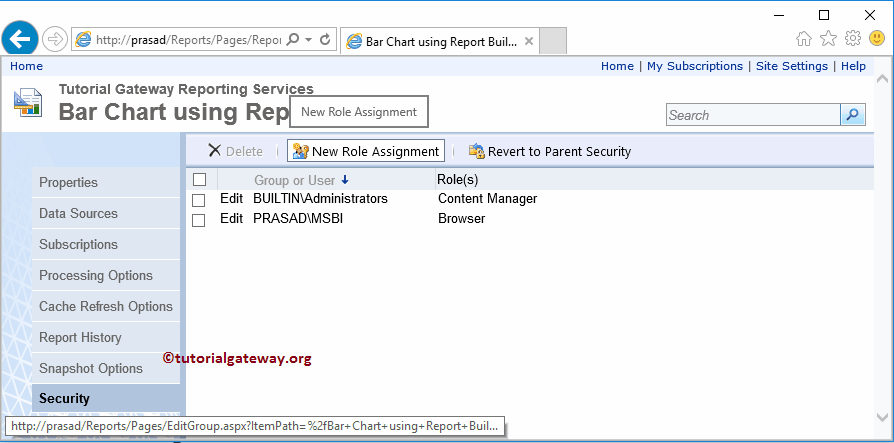894x443 pixels.
Task: Click the Revert to Parent Security lock icon
Action: [x=476, y=151]
